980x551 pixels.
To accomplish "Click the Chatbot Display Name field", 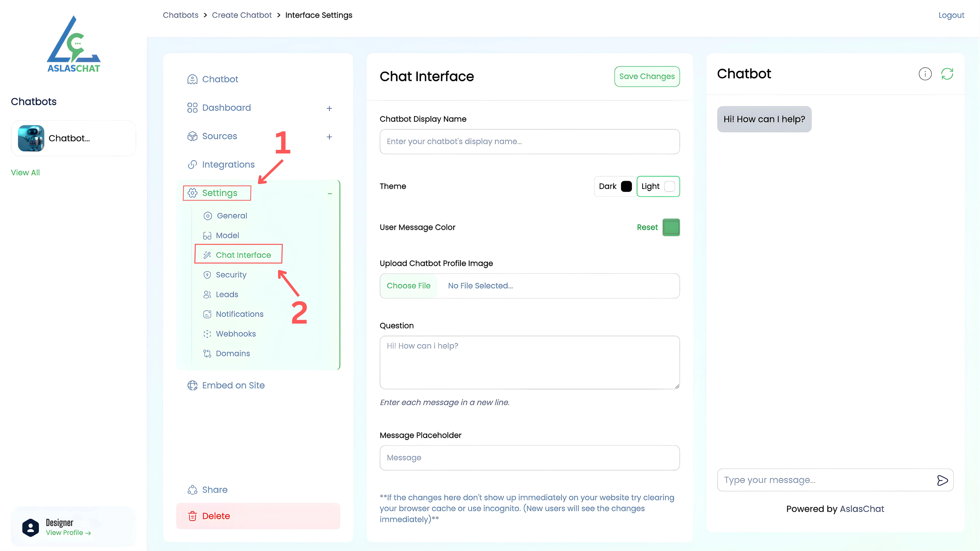I will tap(530, 141).
